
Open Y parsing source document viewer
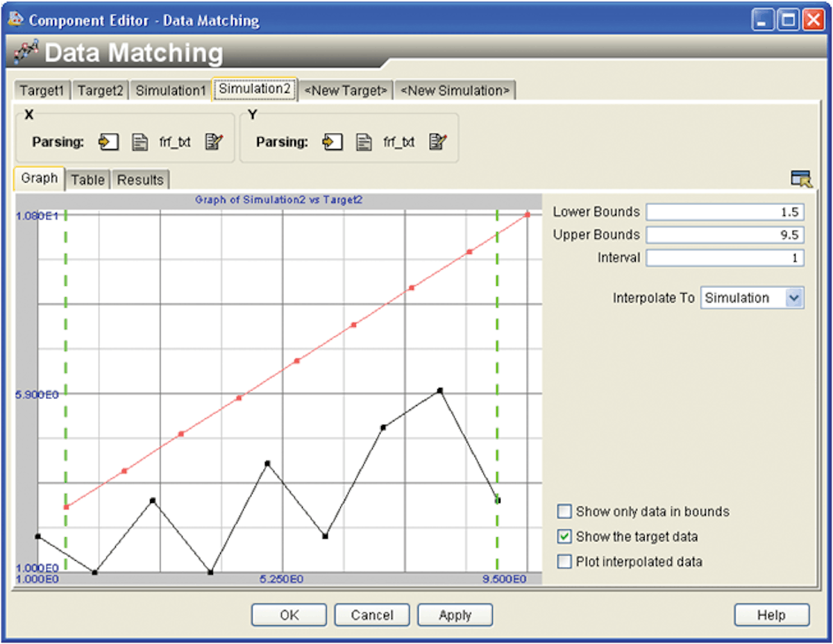[364, 142]
